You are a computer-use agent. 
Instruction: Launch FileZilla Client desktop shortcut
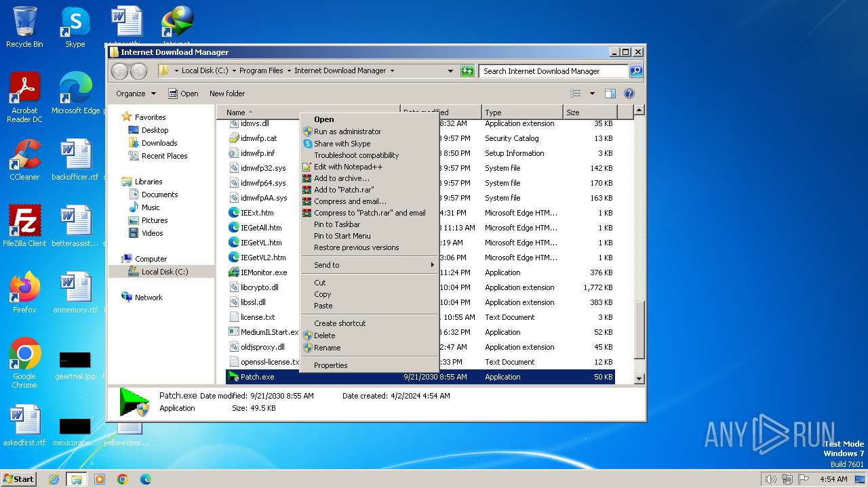(x=24, y=226)
